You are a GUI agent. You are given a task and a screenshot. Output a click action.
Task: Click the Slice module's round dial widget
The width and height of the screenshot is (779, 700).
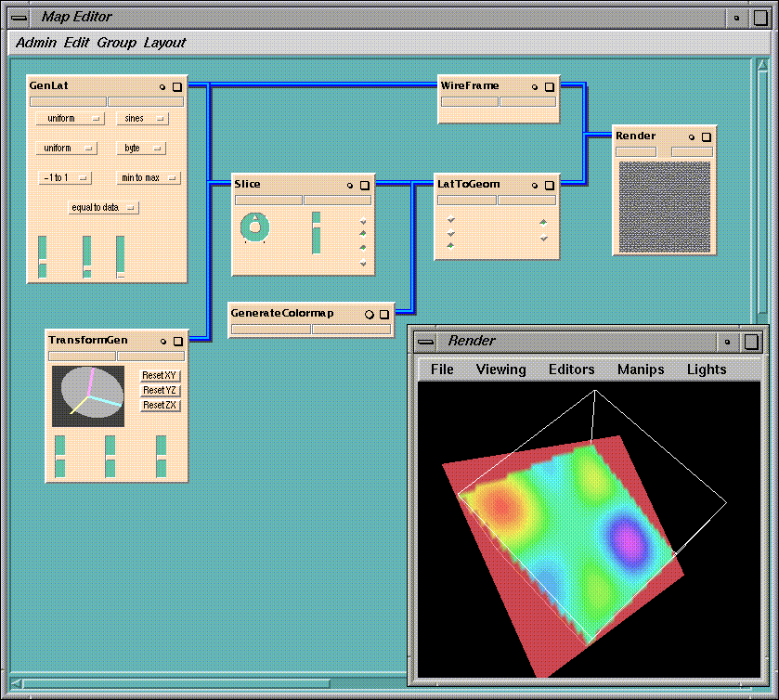pos(254,227)
